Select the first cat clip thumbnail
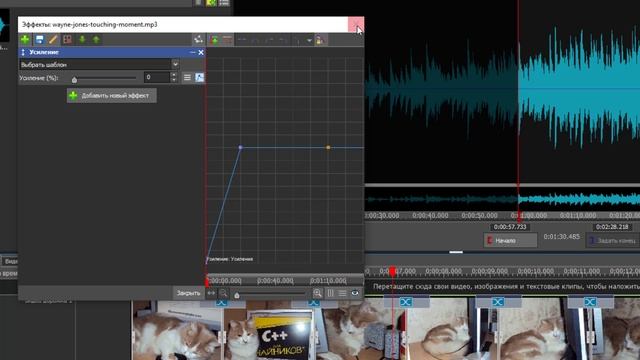 [x=178, y=331]
